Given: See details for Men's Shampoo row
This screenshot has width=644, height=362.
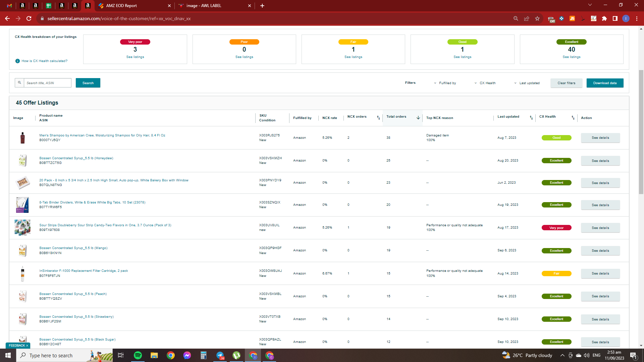Looking at the screenshot, I should (600, 138).
